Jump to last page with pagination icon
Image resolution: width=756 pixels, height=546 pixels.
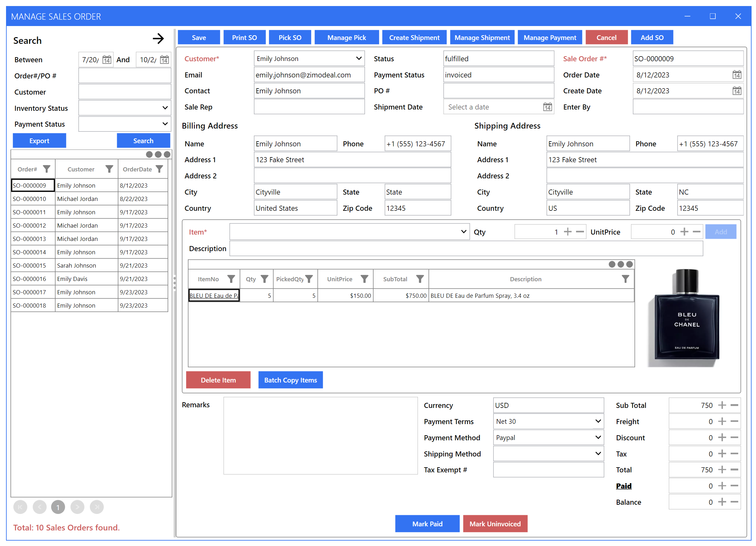click(x=97, y=507)
